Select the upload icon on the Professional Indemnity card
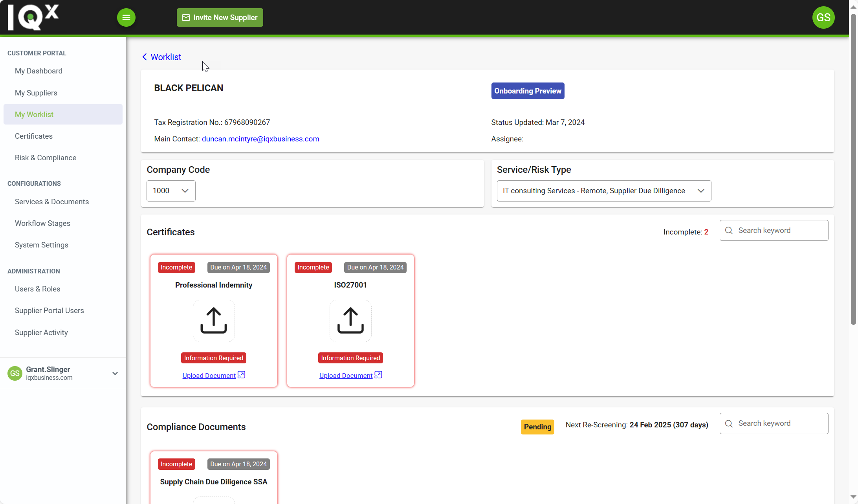 click(213, 321)
